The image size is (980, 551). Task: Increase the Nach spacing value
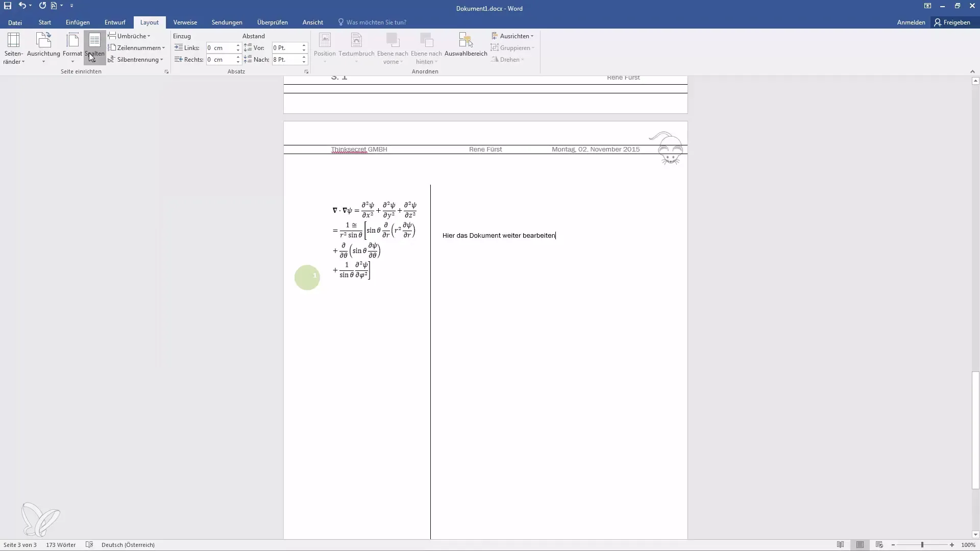(304, 57)
